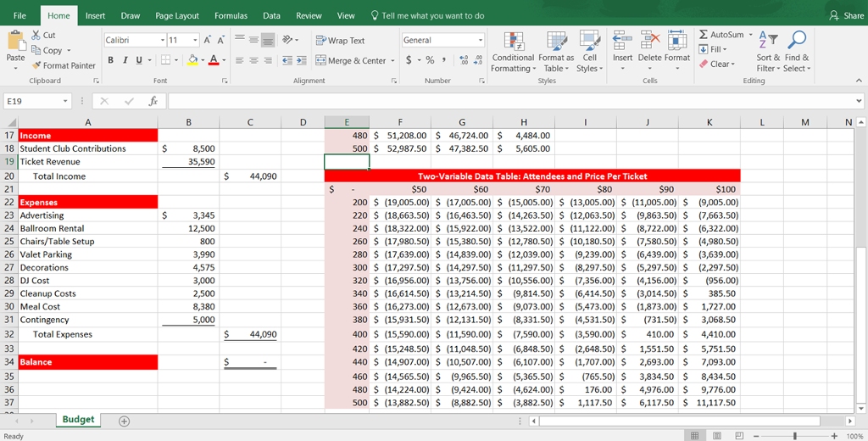This screenshot has width=868, height=441.
Task: Apply Accounting Number Format dollar sign
Action: [410, 60]
